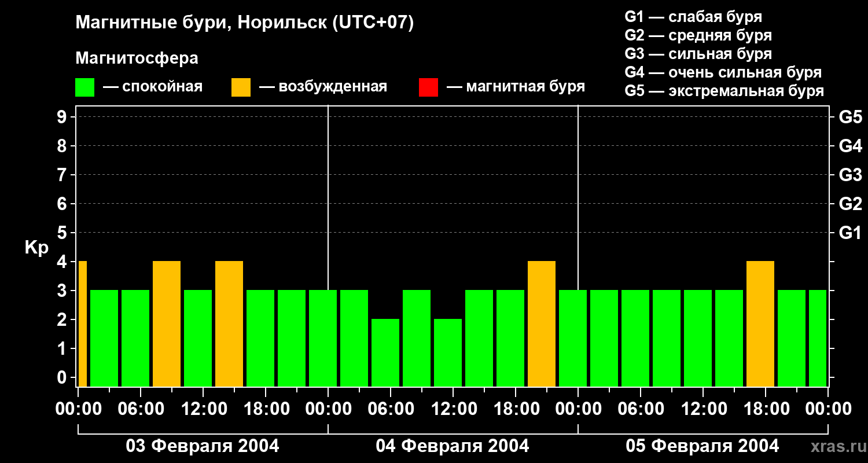Viewport: 868px width, 463px height.
Task: Click the right-axis 'G1' label at Kp 5
Action: point(850,233)
